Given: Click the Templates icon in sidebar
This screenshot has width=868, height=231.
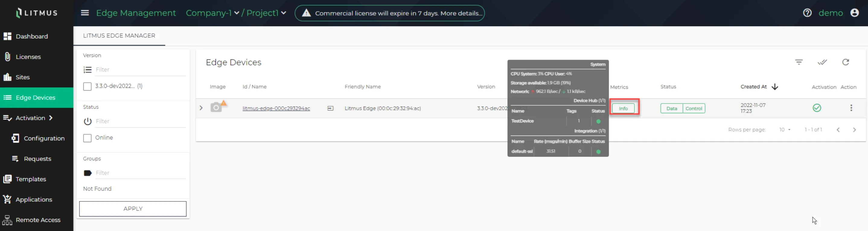Looking at the screenshot, I should [8, 179].
